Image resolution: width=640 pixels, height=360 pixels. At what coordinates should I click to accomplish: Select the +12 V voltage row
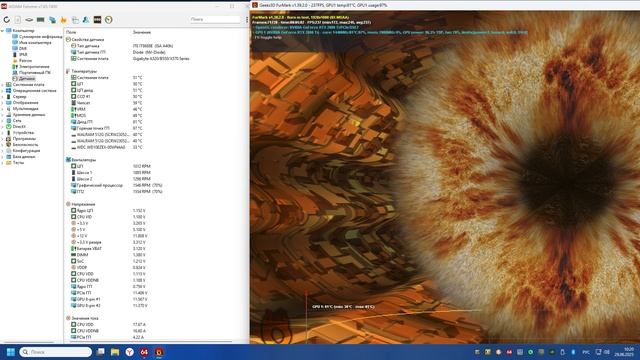tap(109, 236)
